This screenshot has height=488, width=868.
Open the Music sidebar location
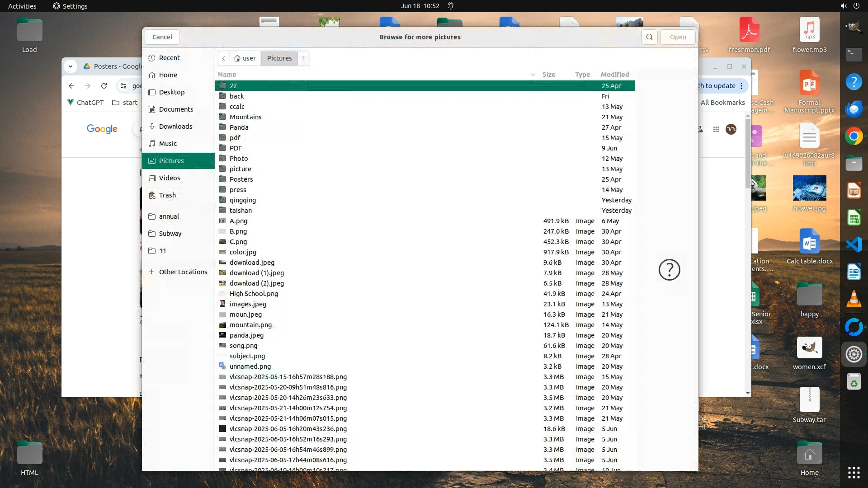click(x=168, y=144)
